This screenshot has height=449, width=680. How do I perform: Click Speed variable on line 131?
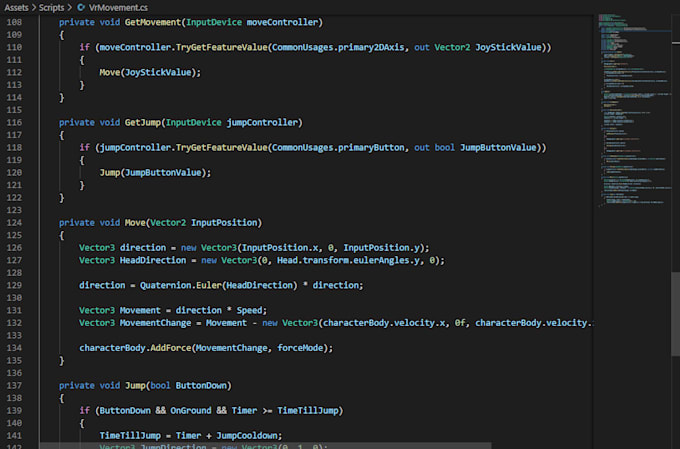click(x=249, y=310)
